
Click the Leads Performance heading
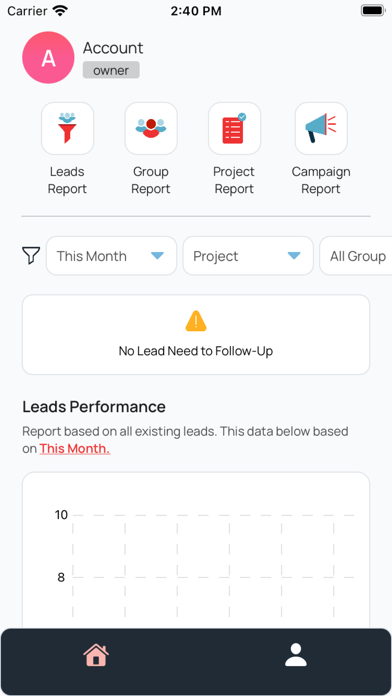tap(94, 407)
